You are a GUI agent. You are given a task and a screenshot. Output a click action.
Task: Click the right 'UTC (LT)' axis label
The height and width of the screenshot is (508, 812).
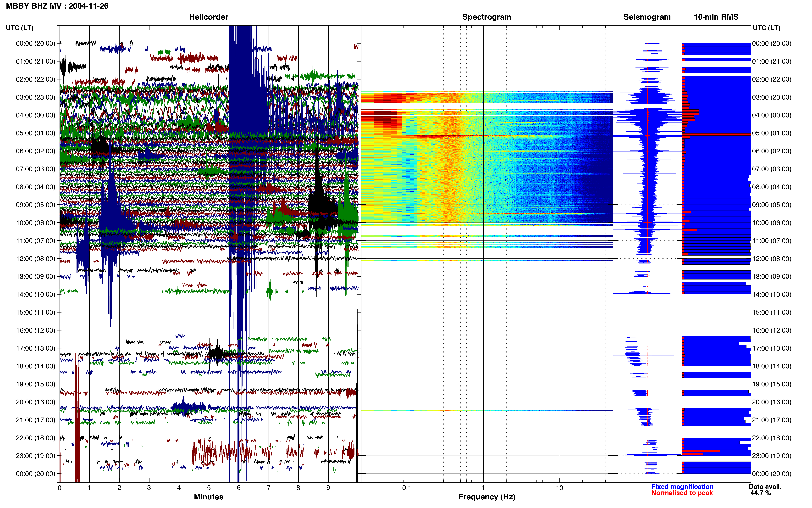(766, 28)
